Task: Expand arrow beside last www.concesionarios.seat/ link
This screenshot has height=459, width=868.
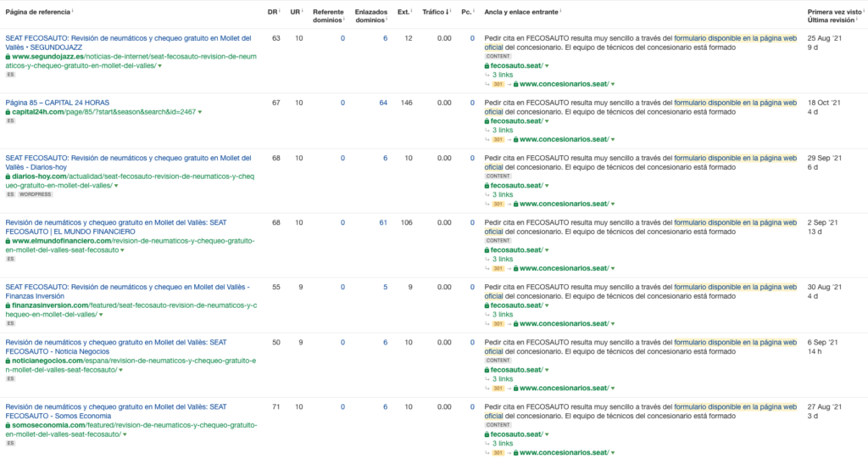Action: [x=613, y=453]
